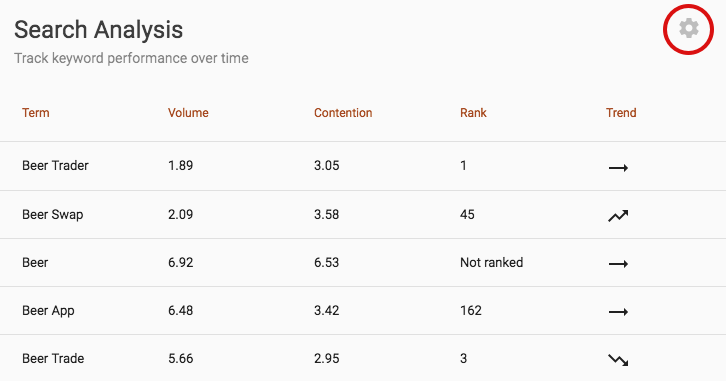Sort by the Trend column header
This screenshot has height=381, width=726.
(x=621, y=113)
